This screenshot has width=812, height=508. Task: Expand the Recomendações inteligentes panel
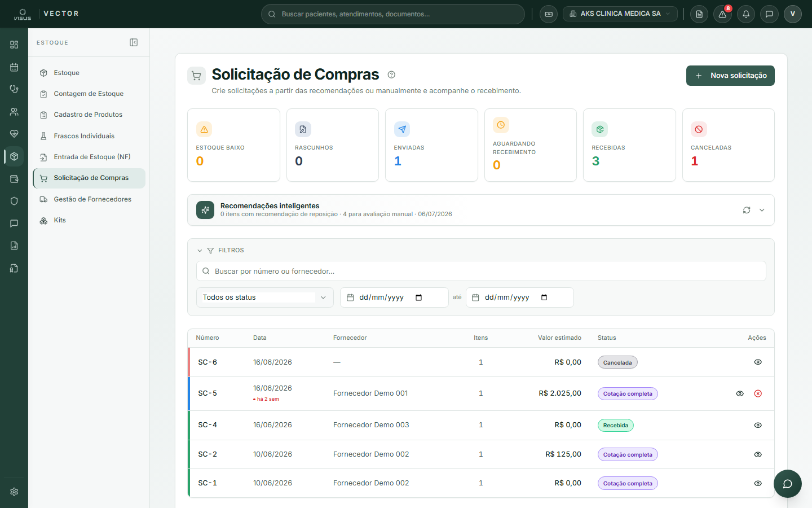point(762,210)
